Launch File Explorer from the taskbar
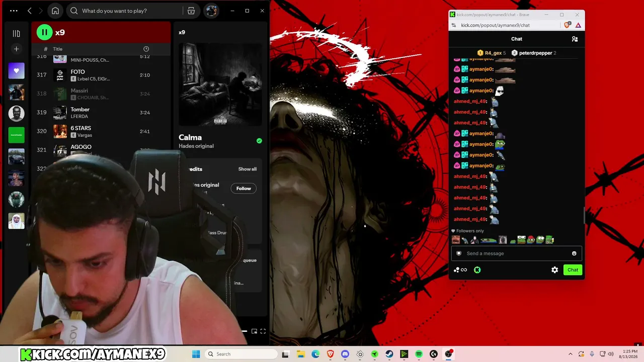Screen dimensions: 644x362 coord(300,354)
